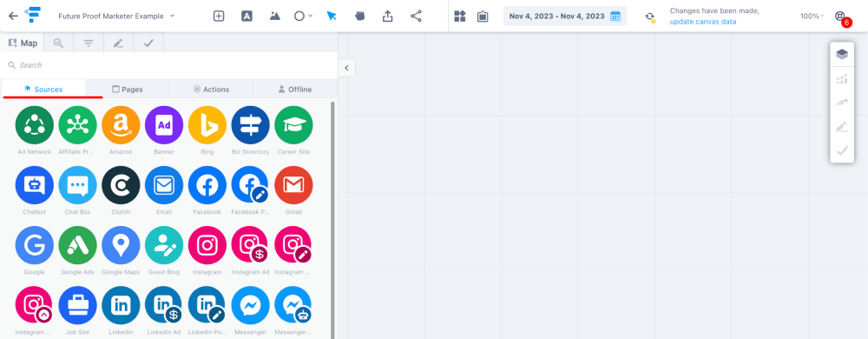Select the text tool icon
Viewport: 868px width, 339px height.
[x=247, y=16]
